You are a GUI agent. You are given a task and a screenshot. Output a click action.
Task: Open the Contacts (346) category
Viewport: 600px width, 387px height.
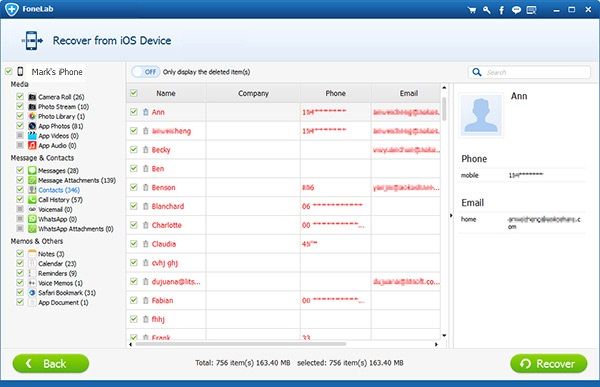[59, 190]
